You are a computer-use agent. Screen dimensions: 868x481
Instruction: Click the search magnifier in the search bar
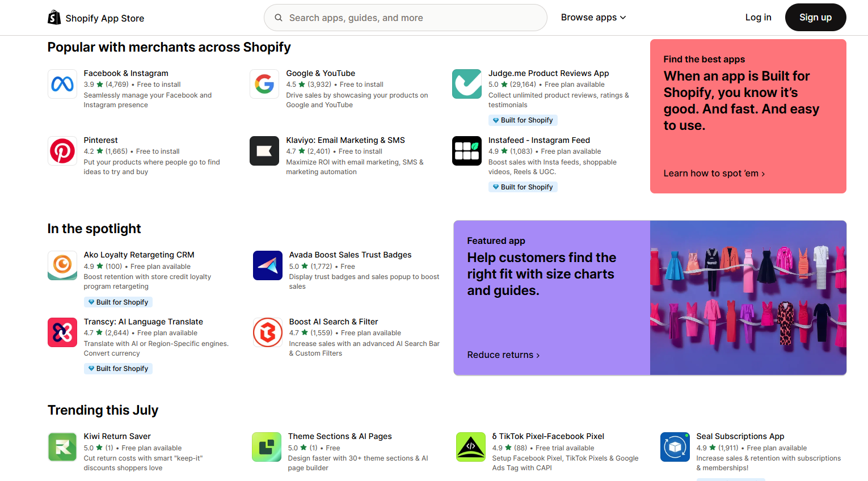[x=278, y=18]
